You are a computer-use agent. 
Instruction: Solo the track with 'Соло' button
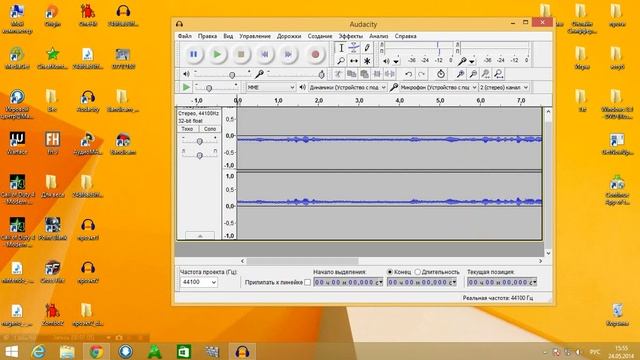pos(210,129)
